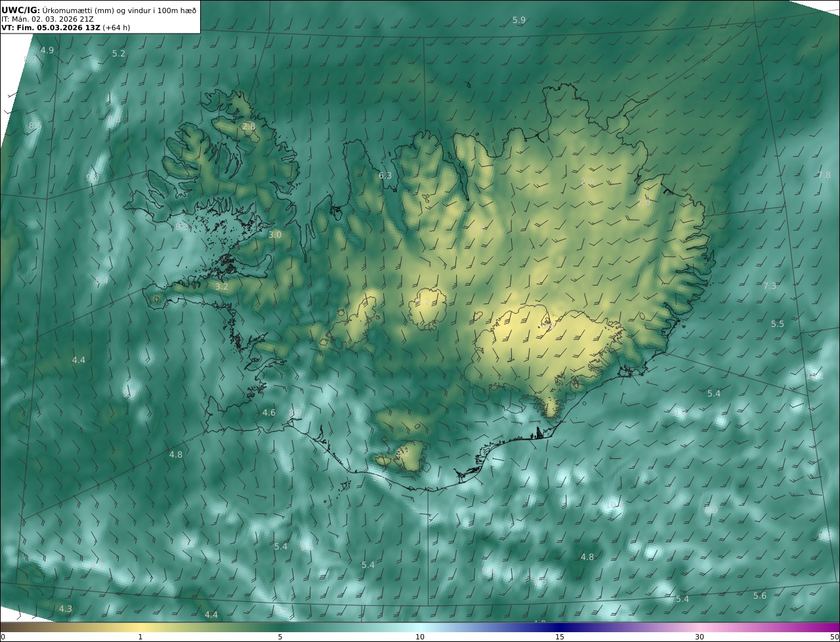This screenshot has height=642, width=840.
Task: Click the colorbar tick label 15
Action: (x=560, y=637)
